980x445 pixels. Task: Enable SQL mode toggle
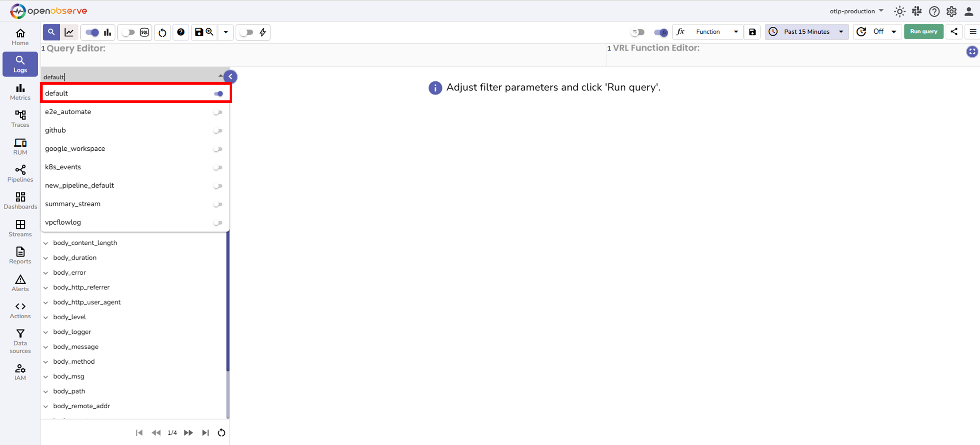tap(128, 32)
